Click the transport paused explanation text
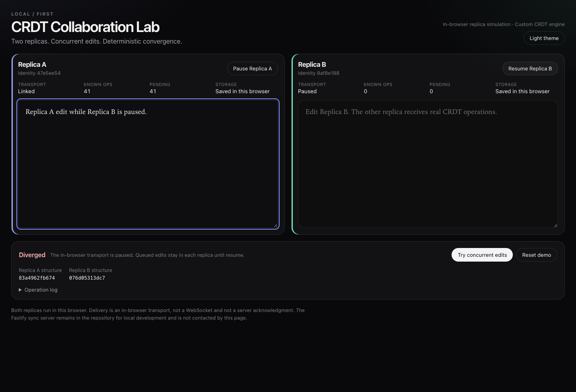The height and width of the screenshot is (392, 576). tap(147, 255)
